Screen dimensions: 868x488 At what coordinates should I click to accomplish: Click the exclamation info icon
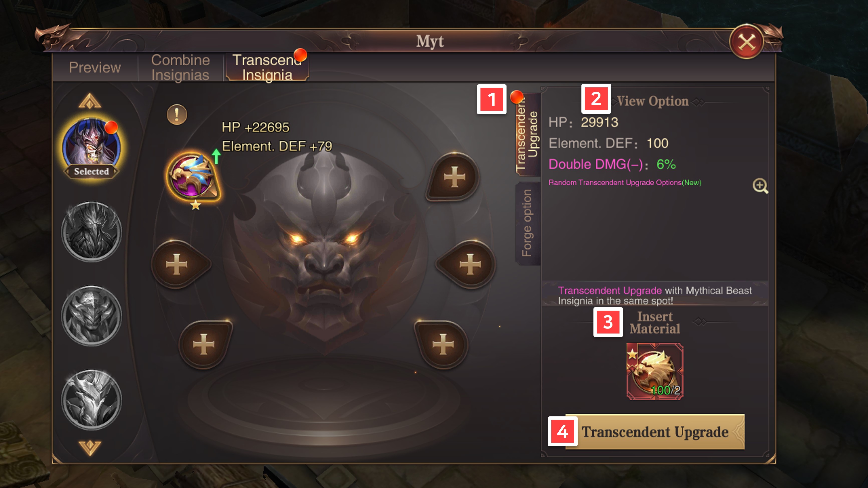[177, 114]
